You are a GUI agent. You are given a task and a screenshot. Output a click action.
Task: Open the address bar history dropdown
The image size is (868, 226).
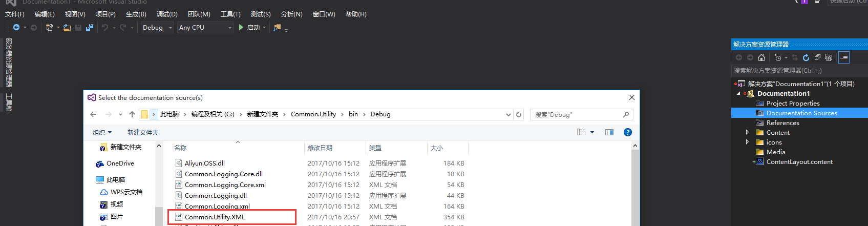click(508, 114)
